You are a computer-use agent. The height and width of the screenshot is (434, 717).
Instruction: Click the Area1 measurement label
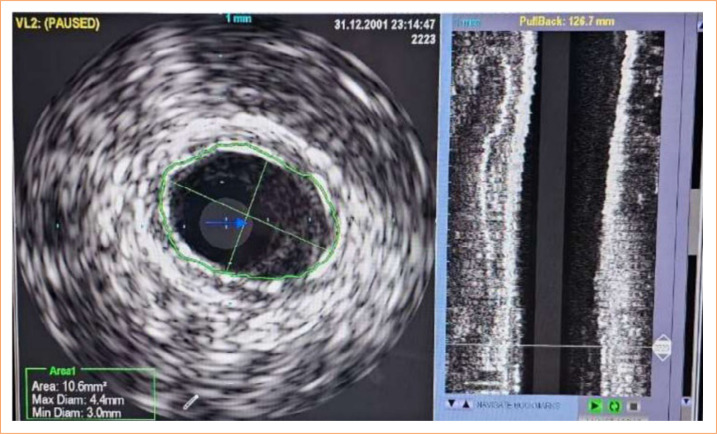point(62,371)
